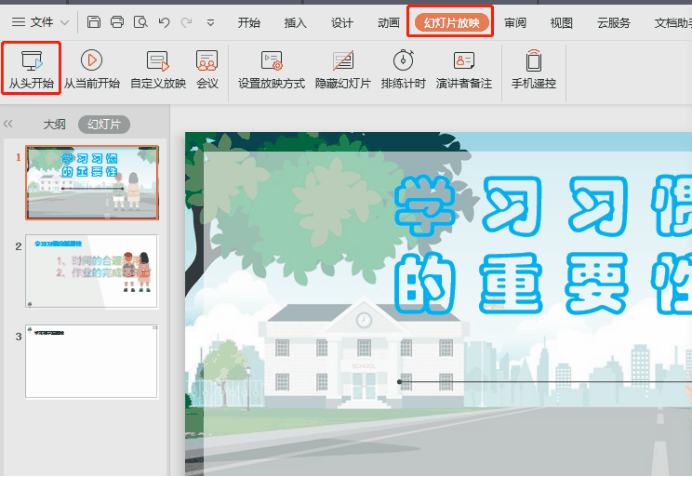Expand the 文件 dropdown arrow
Screen dimensions: 692x477
64,23
